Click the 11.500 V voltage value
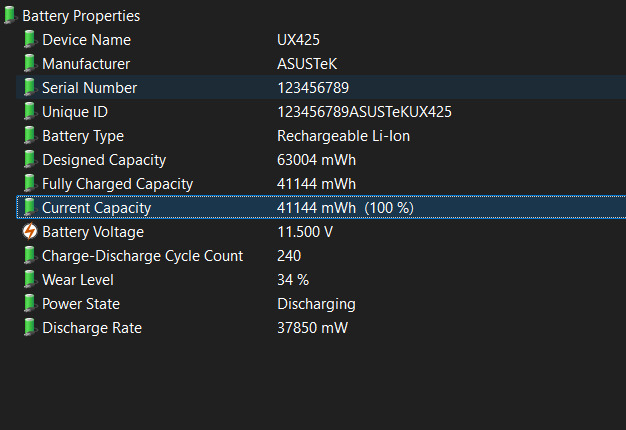Screen dimensions: 626x430 tap(305, 232)
